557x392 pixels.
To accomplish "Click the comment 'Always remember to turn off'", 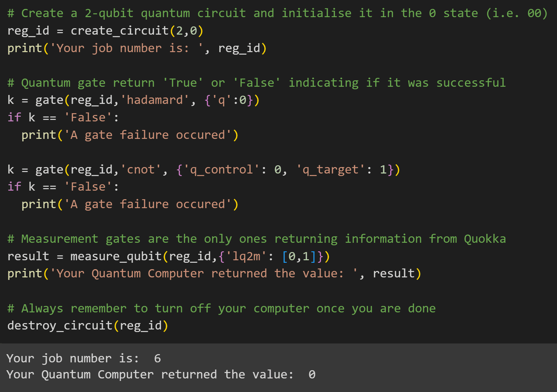I will pyautogui.click(x=221, y=308).
